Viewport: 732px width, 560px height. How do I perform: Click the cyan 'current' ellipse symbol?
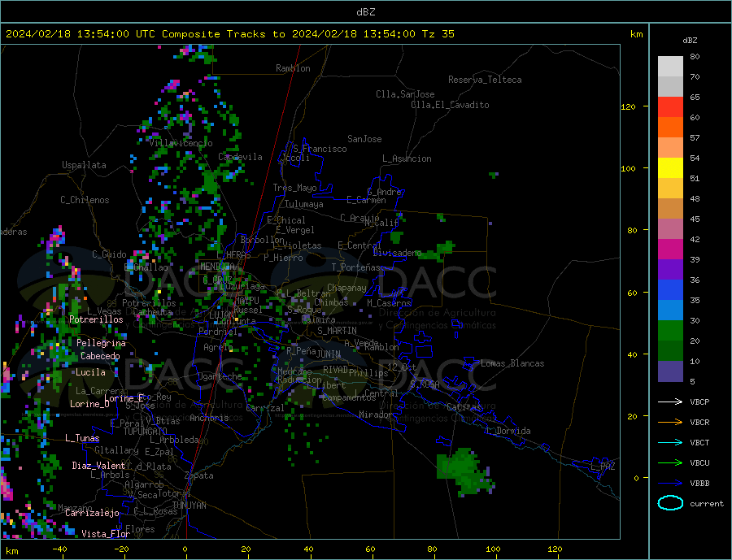(x=670, y=503)
